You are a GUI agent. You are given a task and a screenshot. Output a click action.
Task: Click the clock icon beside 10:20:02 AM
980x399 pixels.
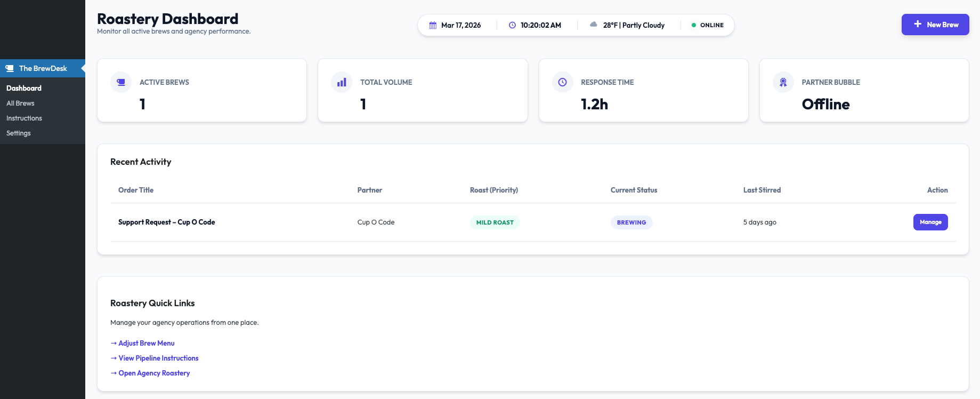(512, 25)
